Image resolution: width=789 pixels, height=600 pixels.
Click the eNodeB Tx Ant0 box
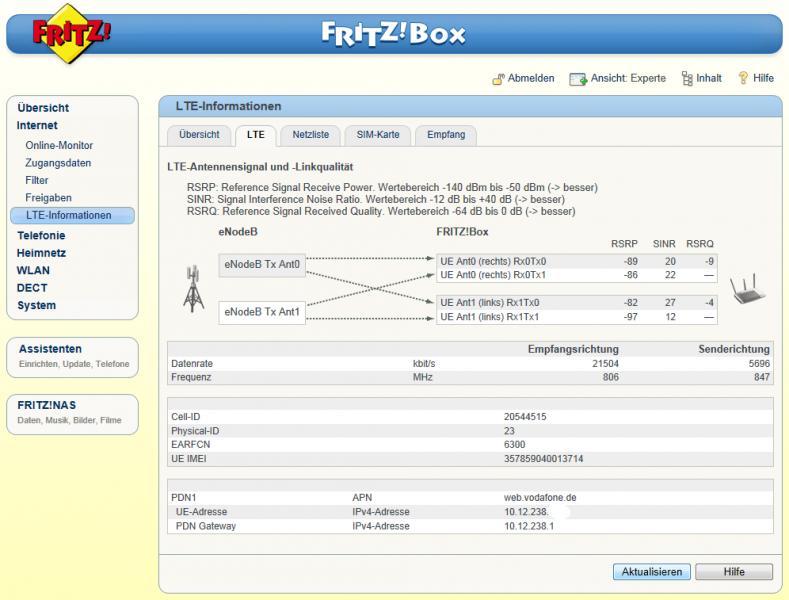[x=262, y=265]
